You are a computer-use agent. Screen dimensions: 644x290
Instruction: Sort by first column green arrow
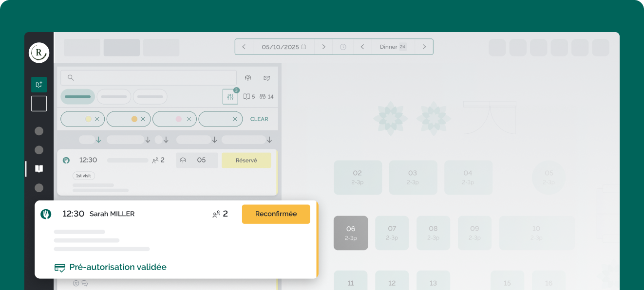(98, 140)
